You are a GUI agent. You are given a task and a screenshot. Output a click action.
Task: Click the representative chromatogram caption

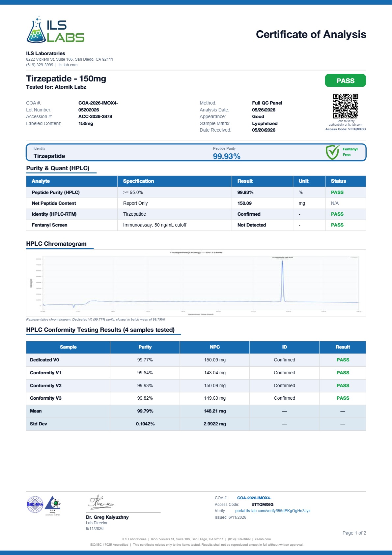coord(96,320)
